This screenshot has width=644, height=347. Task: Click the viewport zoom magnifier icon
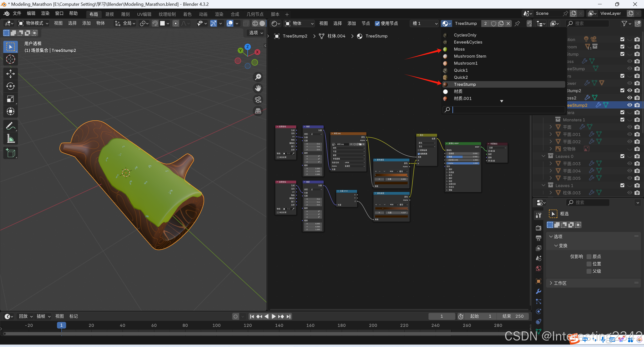tap(258, 77)
